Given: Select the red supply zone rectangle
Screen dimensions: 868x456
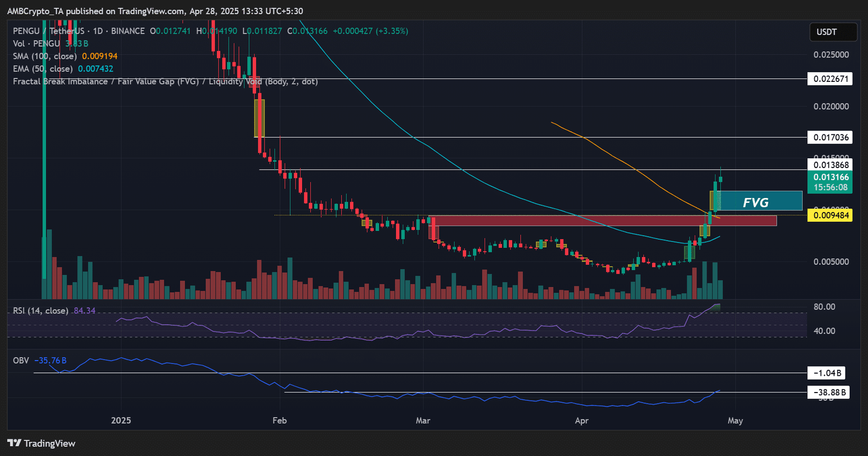Looking at the screenshot, I should [x=597, y=220].
